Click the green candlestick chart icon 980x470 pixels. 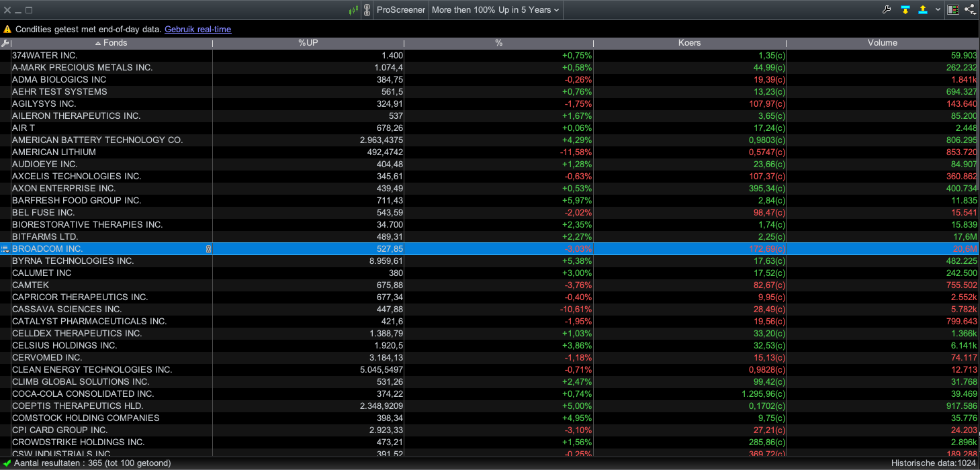tap(353, 10)
